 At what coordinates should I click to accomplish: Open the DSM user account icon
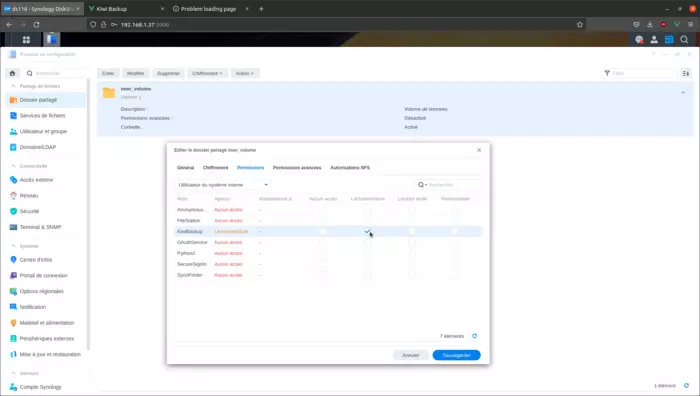(654, 40)
